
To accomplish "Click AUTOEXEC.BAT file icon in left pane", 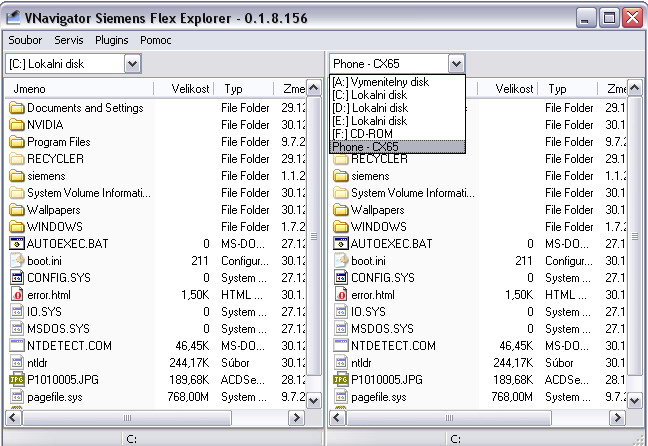I will 17,243.
